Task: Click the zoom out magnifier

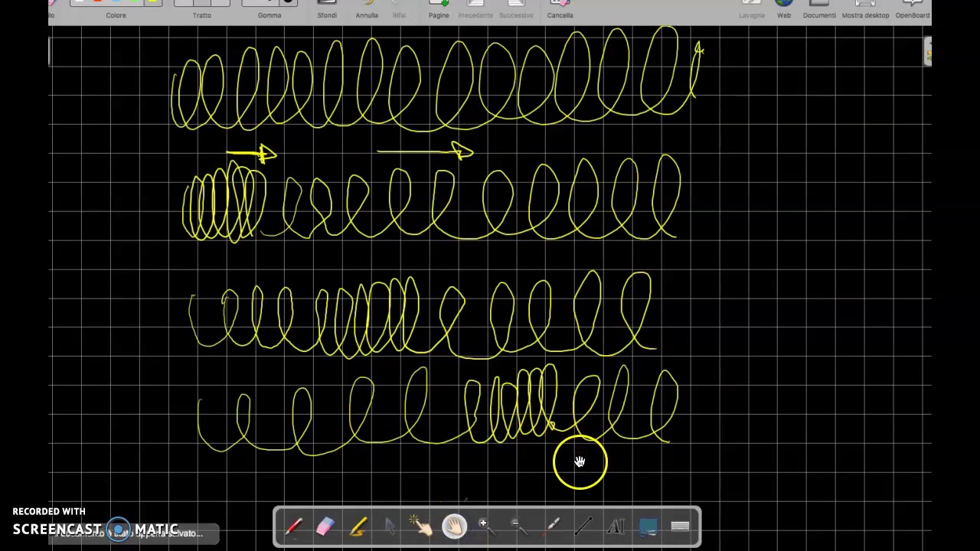Action: coord(518,527)
